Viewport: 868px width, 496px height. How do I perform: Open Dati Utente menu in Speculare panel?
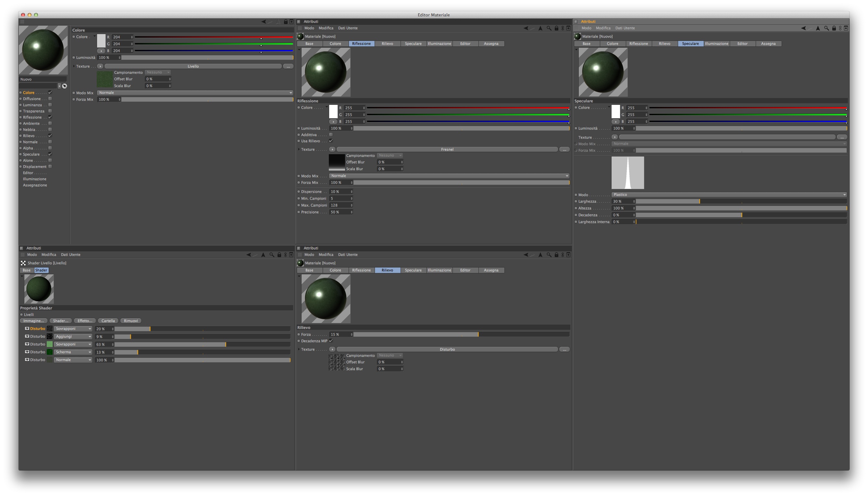point(625,28)
